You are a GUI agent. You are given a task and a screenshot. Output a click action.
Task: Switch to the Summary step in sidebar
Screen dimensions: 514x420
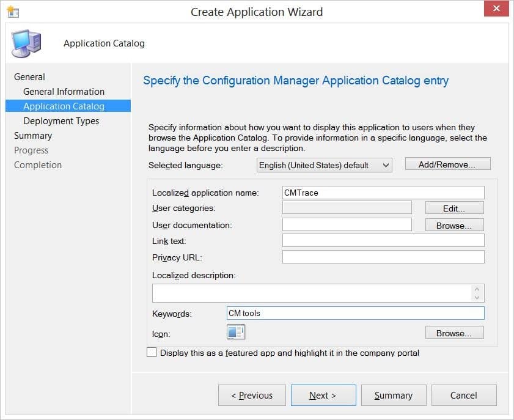[33, 135]
